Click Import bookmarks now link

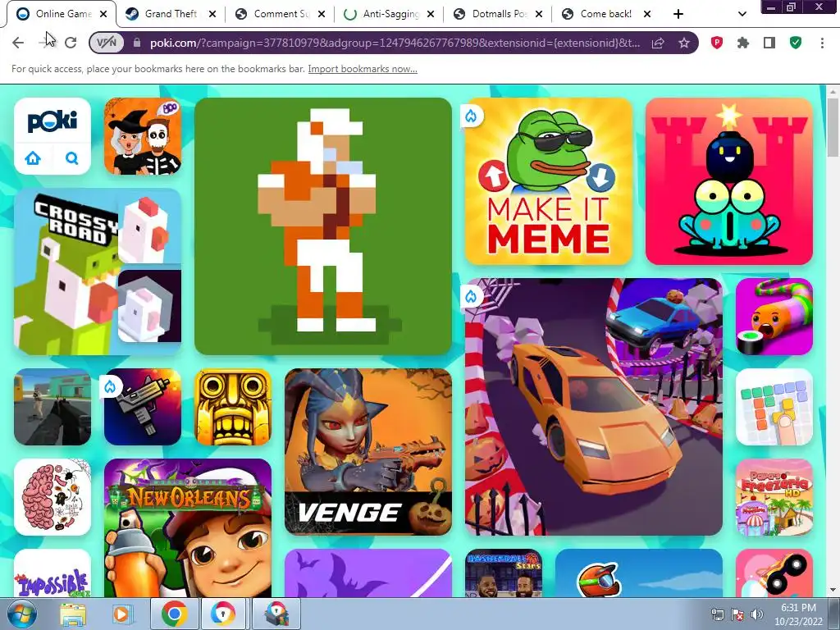pos(363,69)
